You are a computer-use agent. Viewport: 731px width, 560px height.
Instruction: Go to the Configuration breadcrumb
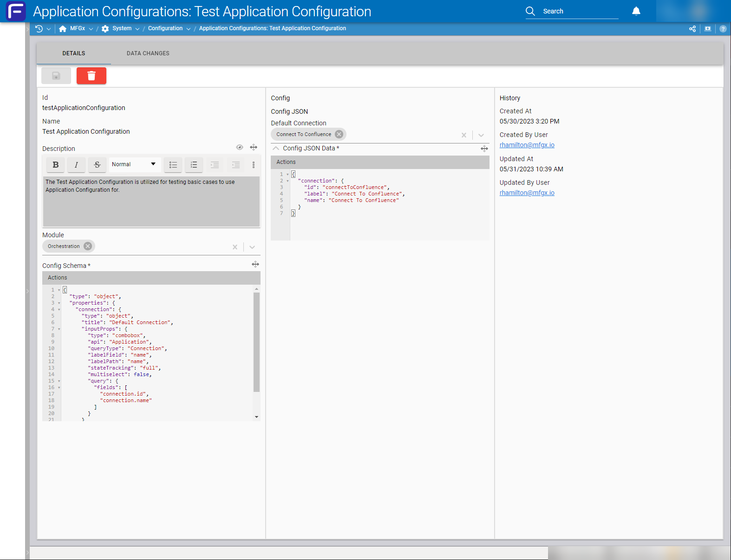(x=165, y=28)
